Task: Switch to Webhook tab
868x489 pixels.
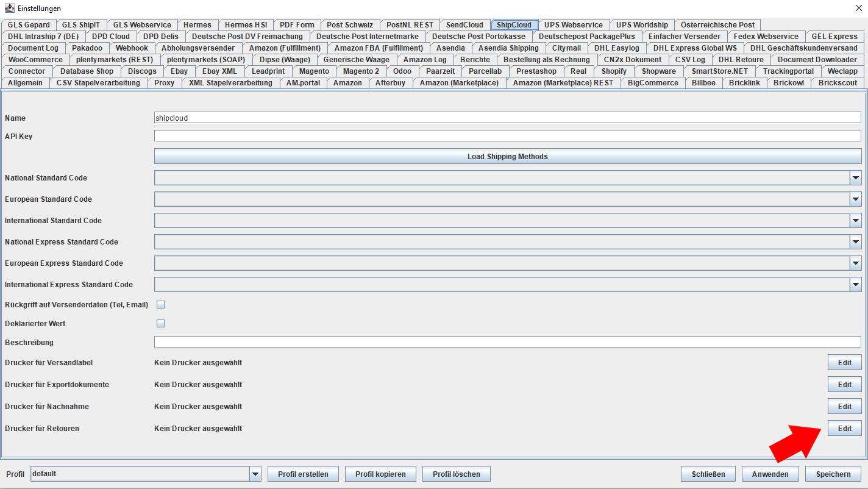Action: pyautogui.click(x=132, y=48)
